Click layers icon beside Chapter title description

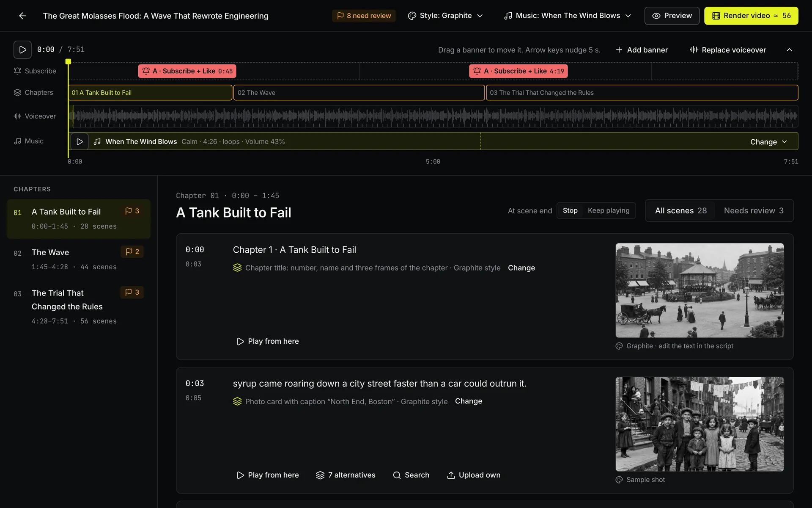pos(237,268)
